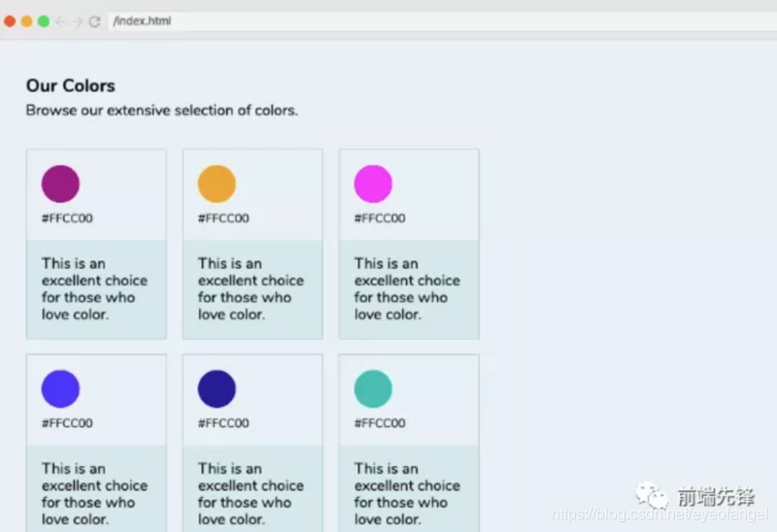Click #FFCC00 label under dark magenta circle
This screenshot has width=777, height=532.
[x=67, y=218]
